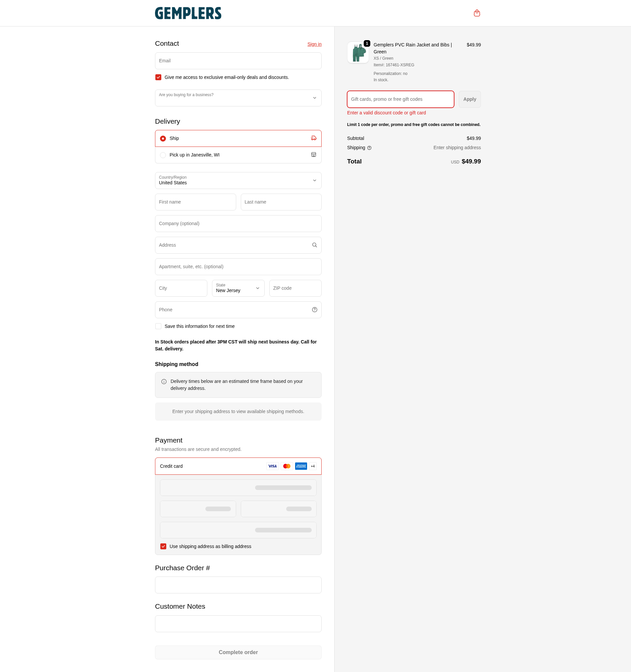Image resolution: width=631 pixels, height=672 pixels.
Task: Click the phone field help icon
Action: [314, 310]
